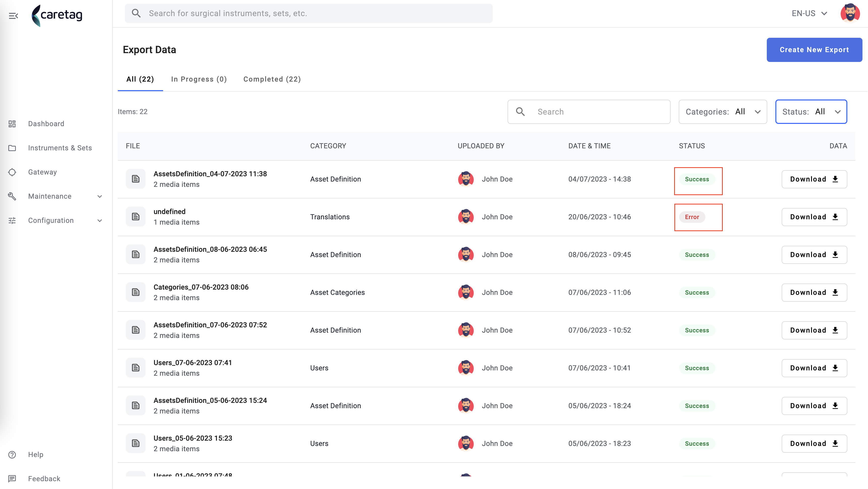Download Users_05-06-2023 15:23 export
Screen dimensions: 868x489
[814, 443]
